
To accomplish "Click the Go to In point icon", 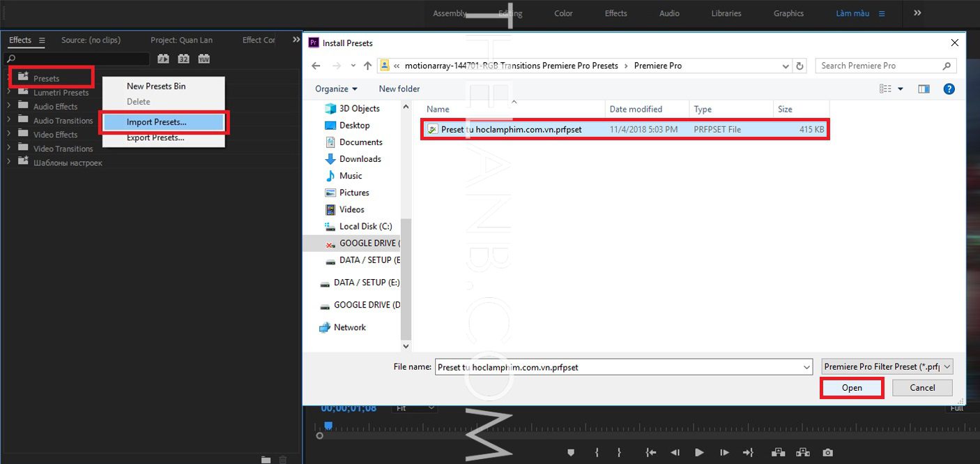I will point(651,453).
